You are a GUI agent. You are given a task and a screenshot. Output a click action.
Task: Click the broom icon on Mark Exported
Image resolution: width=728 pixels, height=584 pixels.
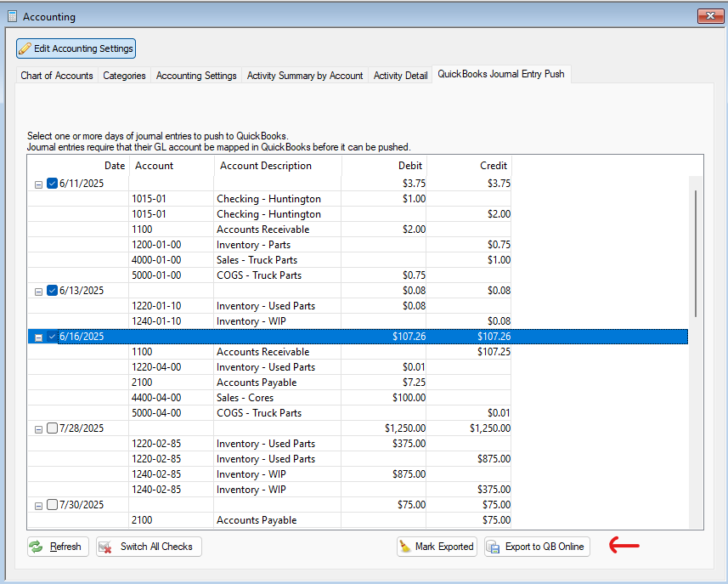405,547
